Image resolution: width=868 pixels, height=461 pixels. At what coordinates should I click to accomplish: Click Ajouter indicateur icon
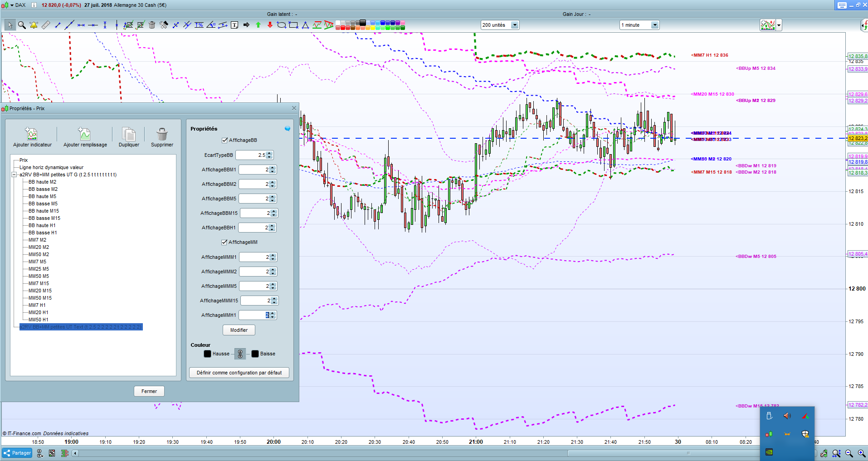[x=32, y=135]
